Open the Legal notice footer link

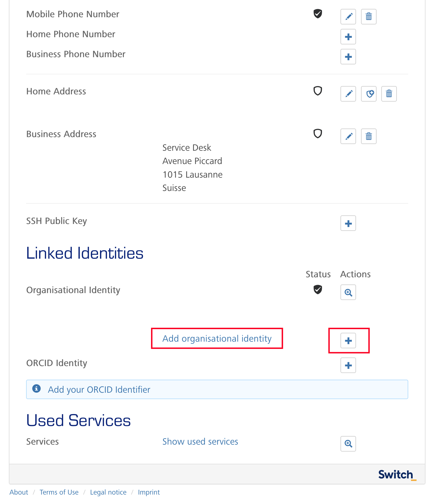[108, 492]
